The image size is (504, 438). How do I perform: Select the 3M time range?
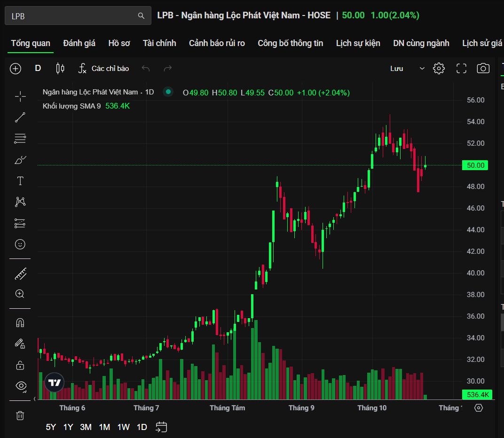click(x=86, y=427)
